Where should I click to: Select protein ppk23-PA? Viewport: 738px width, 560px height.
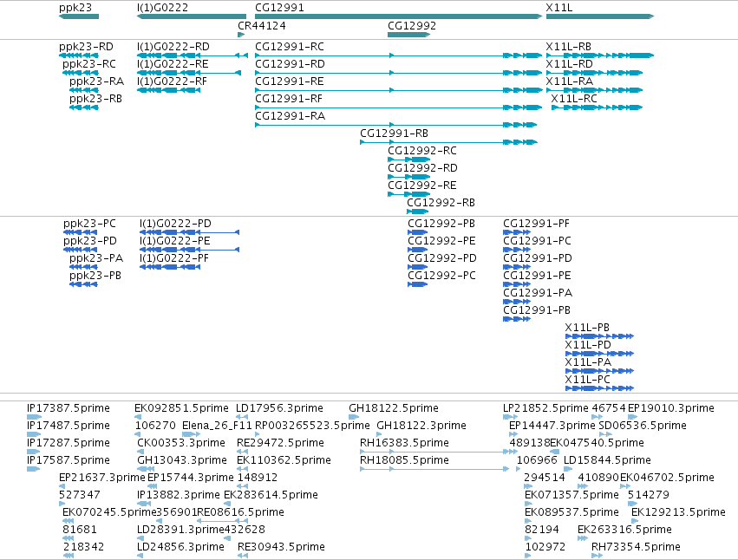pos(96,258)
